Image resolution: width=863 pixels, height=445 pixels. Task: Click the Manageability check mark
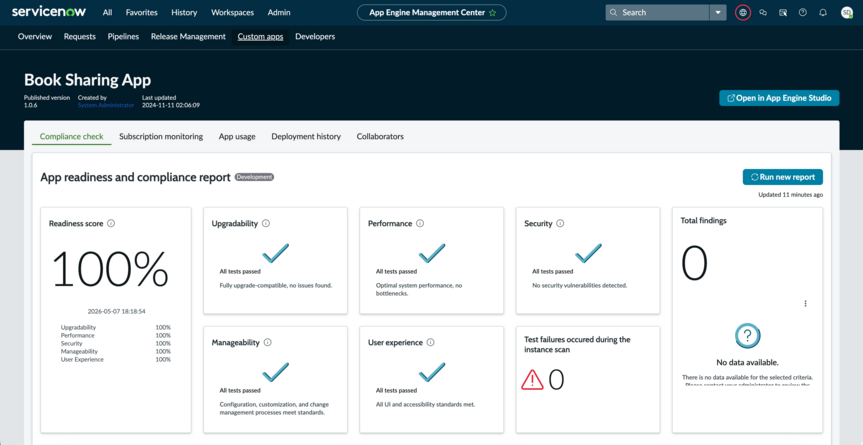[x=275, y=372]
